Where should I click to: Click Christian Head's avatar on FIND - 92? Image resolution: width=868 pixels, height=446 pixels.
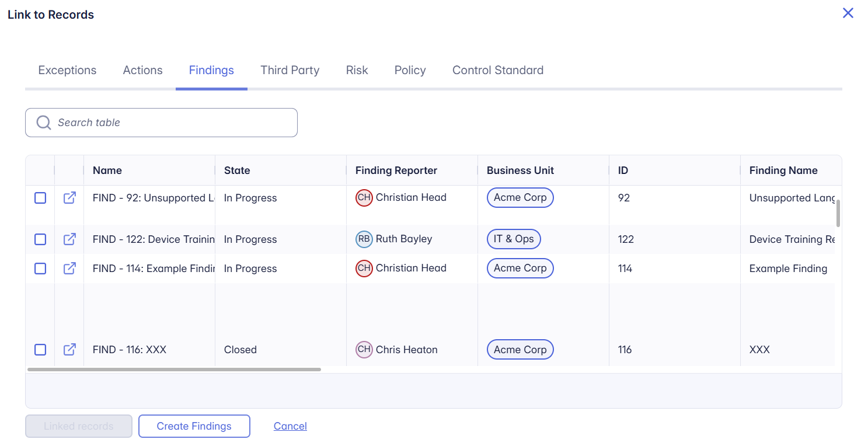[364, 197]
